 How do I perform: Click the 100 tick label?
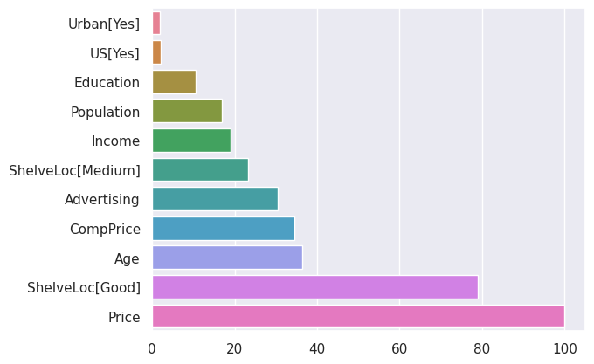pyautogui.click(x=565, y=349)
